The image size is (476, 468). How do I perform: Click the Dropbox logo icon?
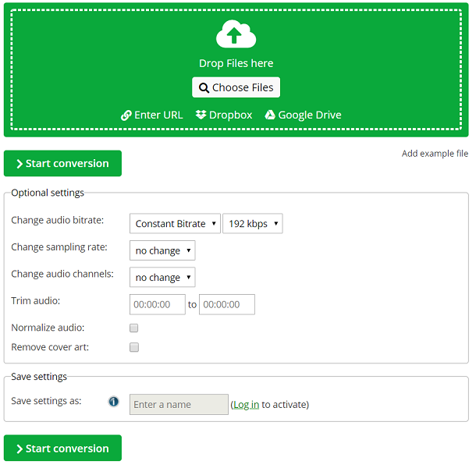click(x=201, y=115)
